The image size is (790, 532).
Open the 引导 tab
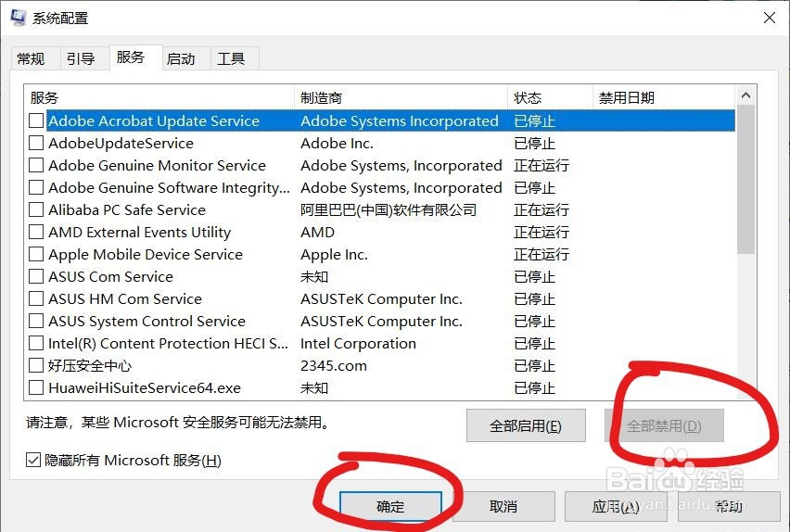coord(81,58)
